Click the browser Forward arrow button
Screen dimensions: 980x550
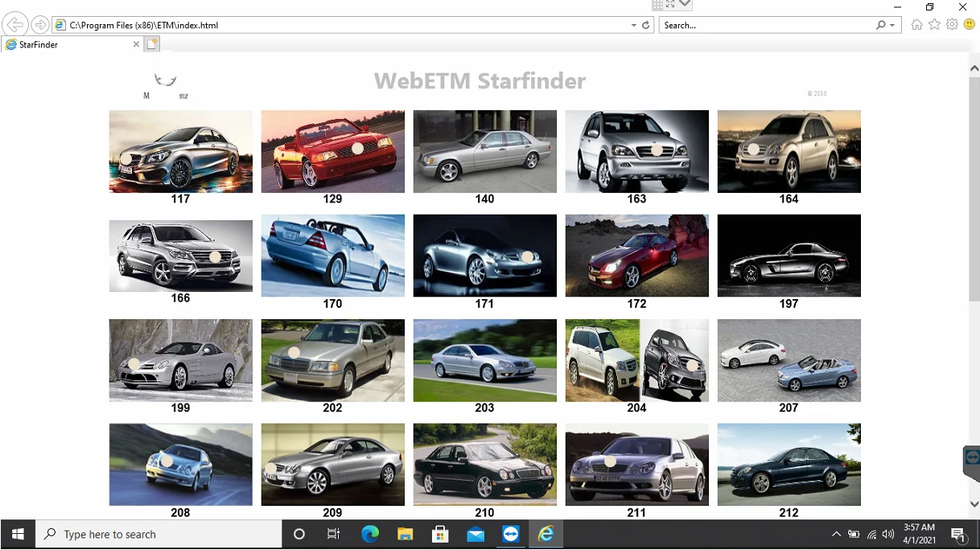(39, 25)
